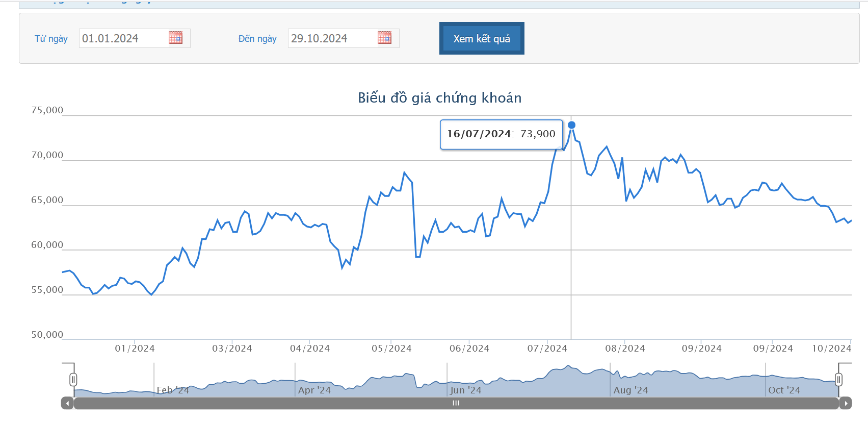Screen dimensions: 868x422
Task: Focus the Đến ngày date field 29.10.2024
Action: pos(331,39)
